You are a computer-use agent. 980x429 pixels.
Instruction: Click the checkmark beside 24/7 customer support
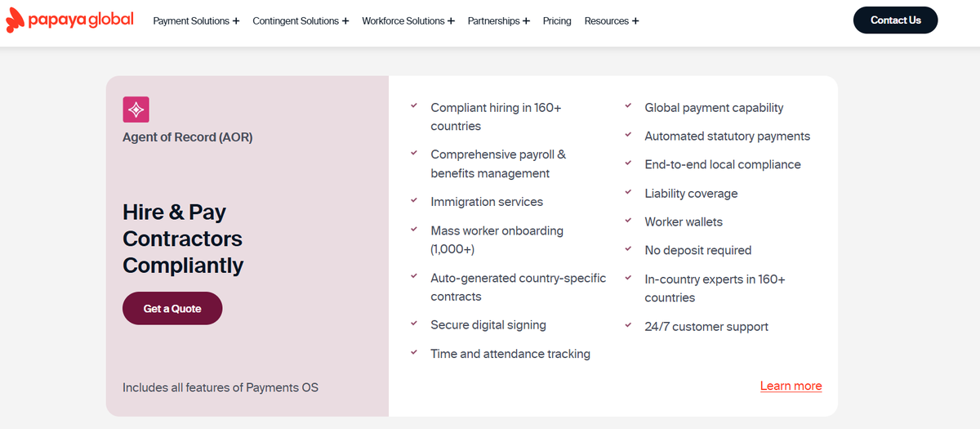click(628, 325)
